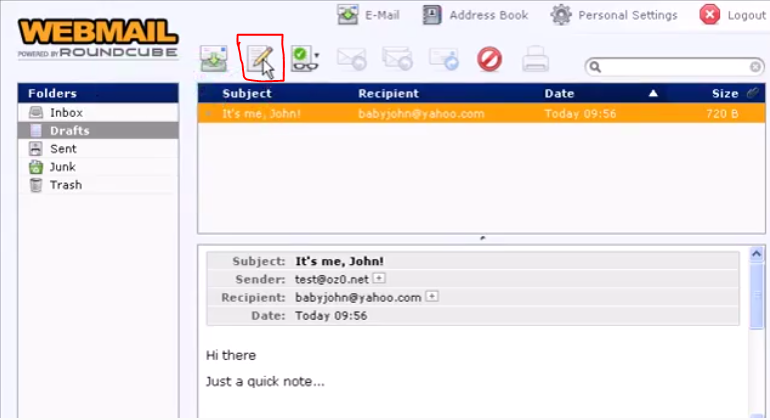This screenshot has height=420, width=770.
Task: Click the preview pane scroll-up arrow
Action: tap(756, 254)
